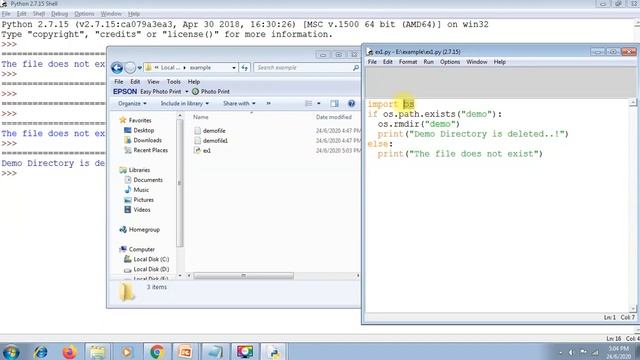Launch Google Chrome from taskbar

coord(156,352)
